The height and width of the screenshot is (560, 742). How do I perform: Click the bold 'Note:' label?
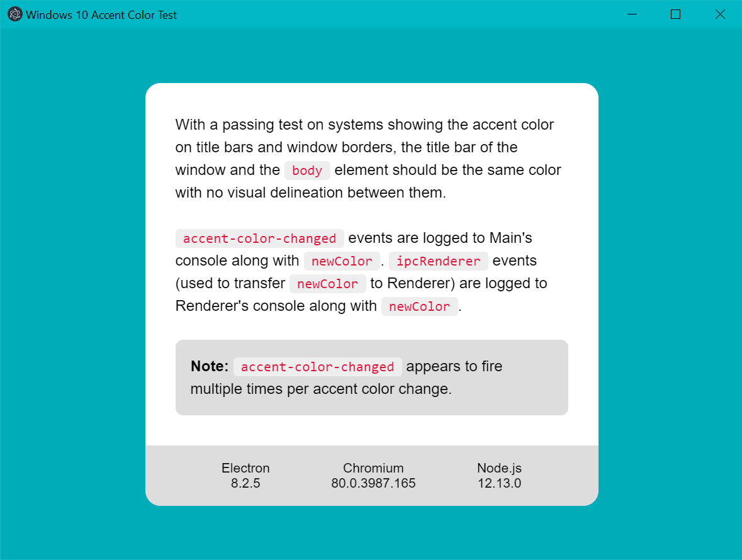(x=210, y=366)
